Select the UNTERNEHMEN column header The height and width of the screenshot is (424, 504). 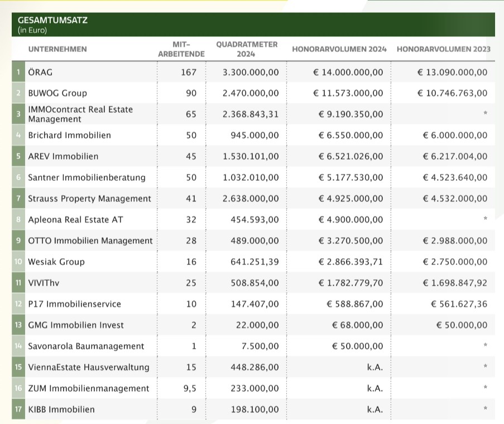[x=57, y=49]
